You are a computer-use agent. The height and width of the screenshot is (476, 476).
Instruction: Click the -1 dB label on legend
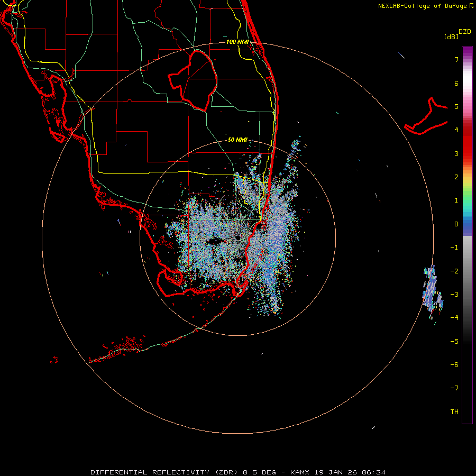454,248
